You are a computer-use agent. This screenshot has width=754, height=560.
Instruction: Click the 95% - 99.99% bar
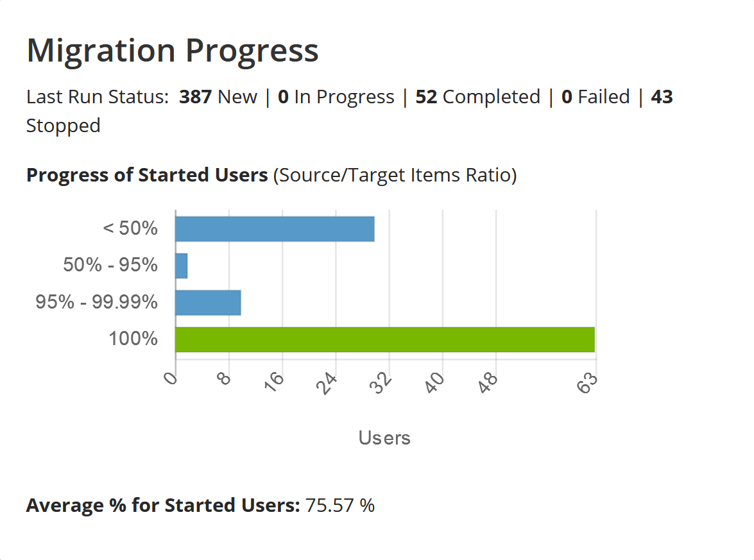(x=208, y=303)
